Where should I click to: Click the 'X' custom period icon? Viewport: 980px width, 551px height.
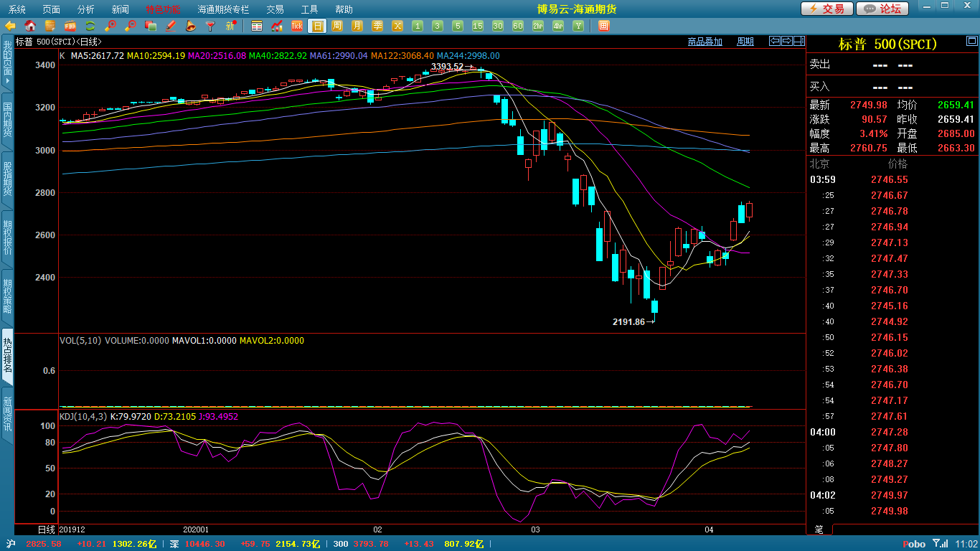click(x=397, y=26)
